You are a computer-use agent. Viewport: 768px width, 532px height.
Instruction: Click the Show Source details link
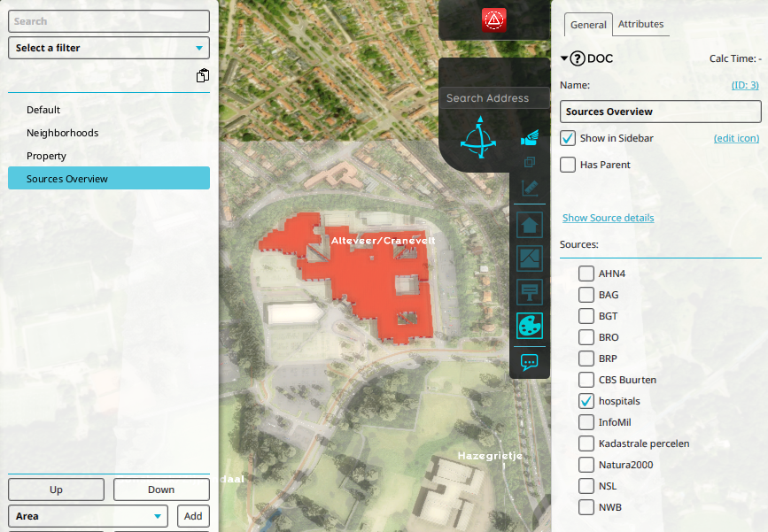[x=608, y=218]
